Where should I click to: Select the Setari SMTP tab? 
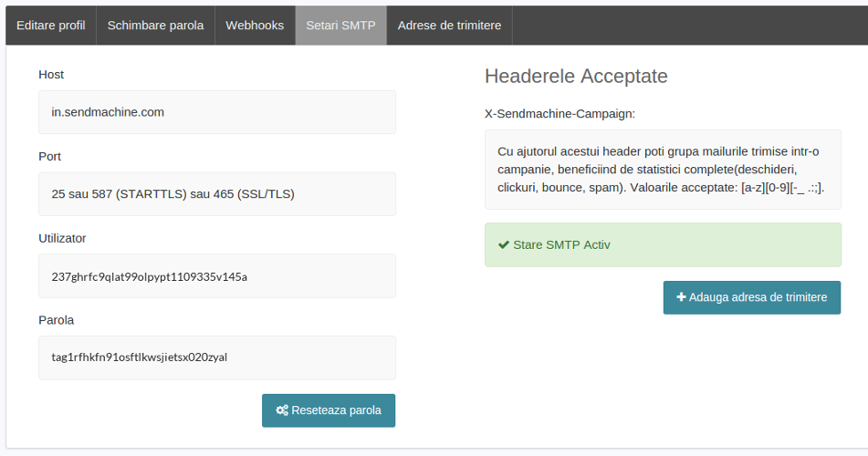click(340, 26)
